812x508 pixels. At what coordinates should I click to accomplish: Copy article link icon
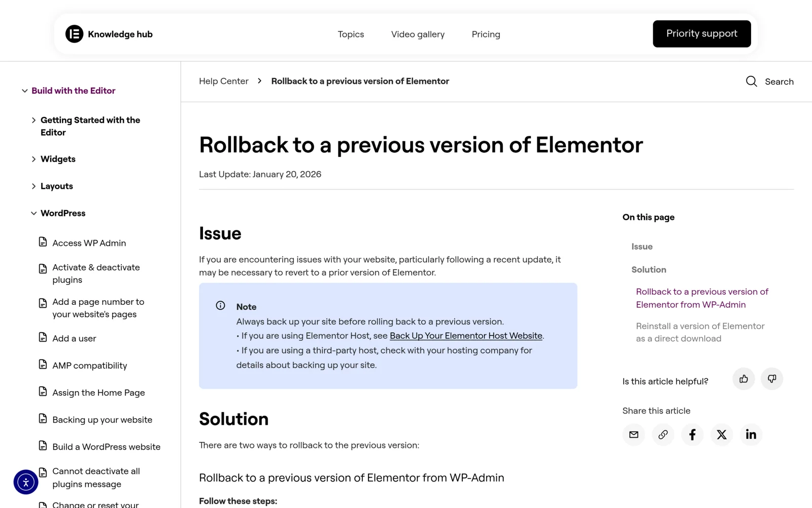tap(663, 434)
